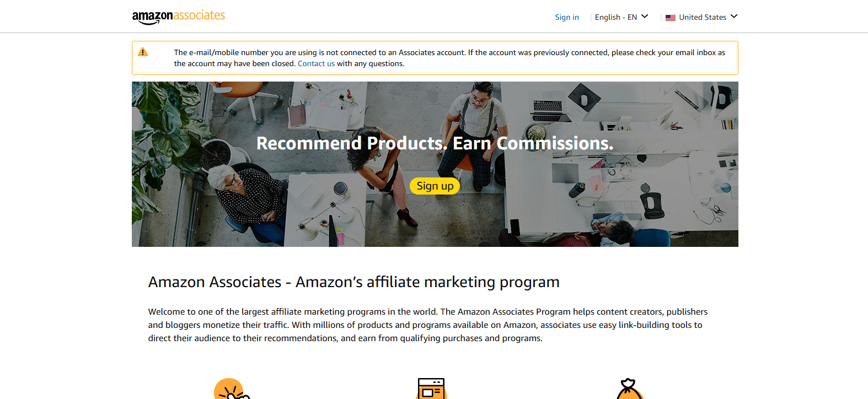868x399 pixels.
Task: Click the yellow warning triangle icon
Action: (x=143, y=52)
